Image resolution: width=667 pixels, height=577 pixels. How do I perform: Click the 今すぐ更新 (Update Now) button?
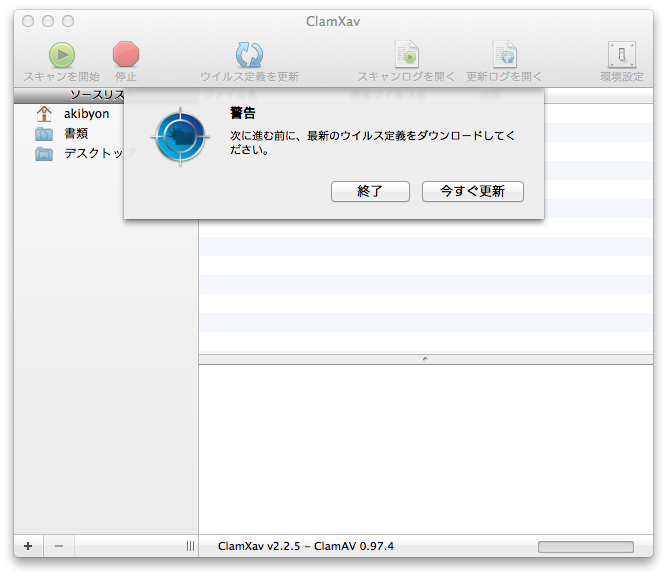473,191
